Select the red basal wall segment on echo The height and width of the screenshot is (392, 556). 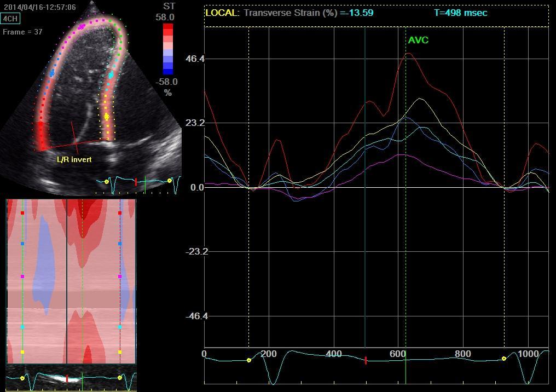(41, 136)
